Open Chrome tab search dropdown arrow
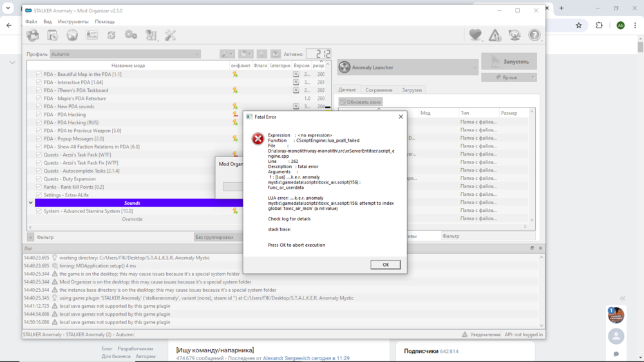The height and width of the screenshot is (362, 644). click(x=8, y=8)
